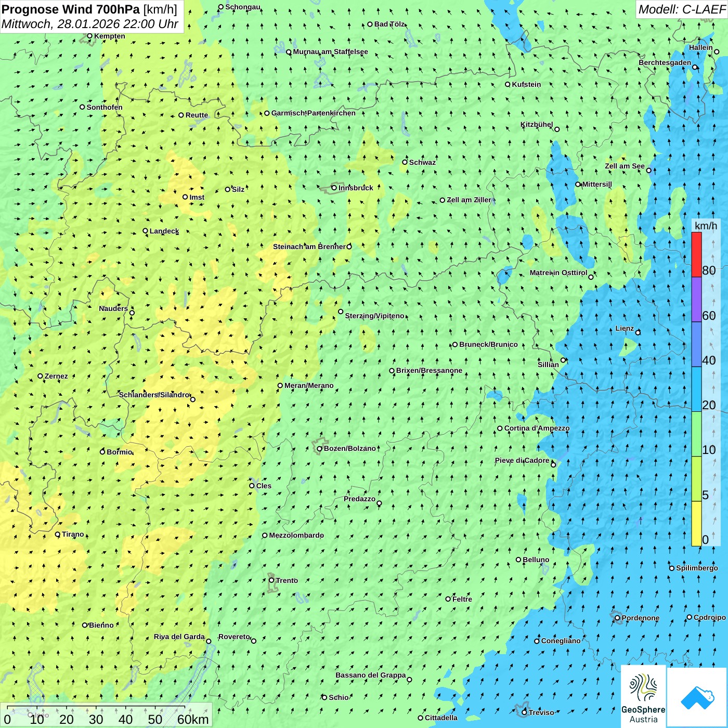Click the Mittersill marker circle

[x=578, y=184]
